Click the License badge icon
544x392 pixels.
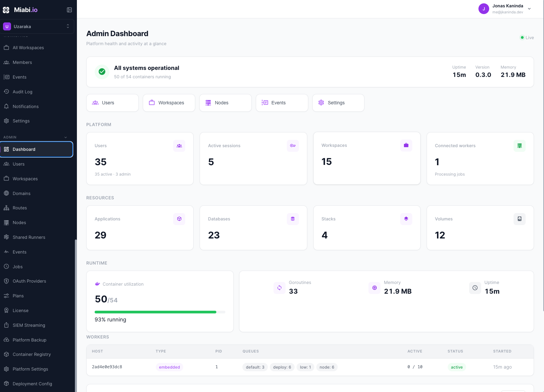click(x=6, y=310)
